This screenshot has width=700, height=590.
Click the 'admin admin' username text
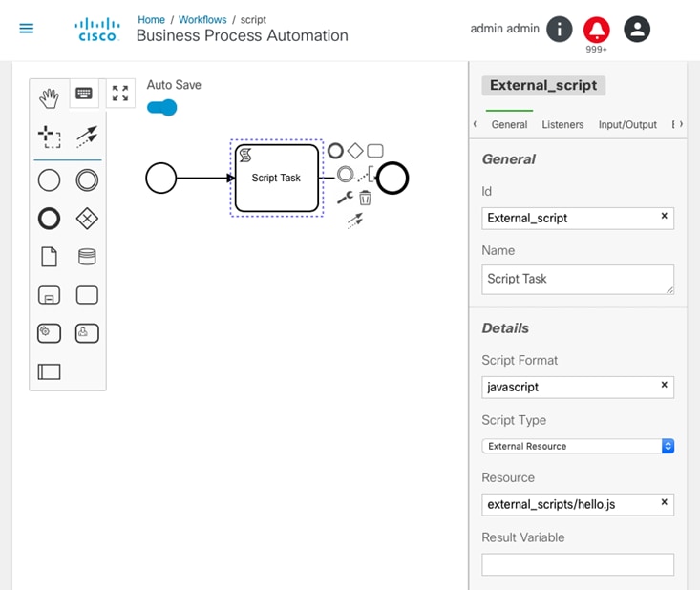pyautogui.click(x=504, y=29)
